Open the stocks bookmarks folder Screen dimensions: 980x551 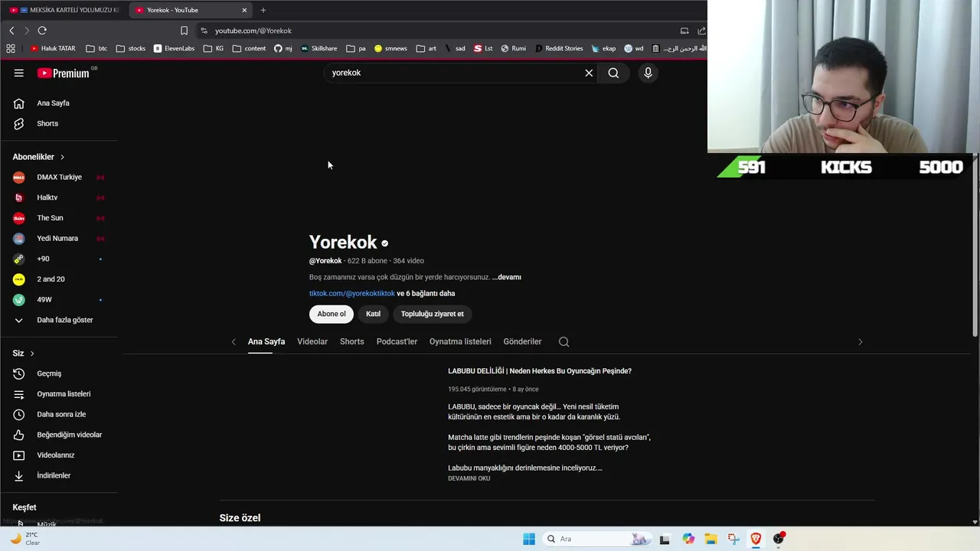coord(131,48)
